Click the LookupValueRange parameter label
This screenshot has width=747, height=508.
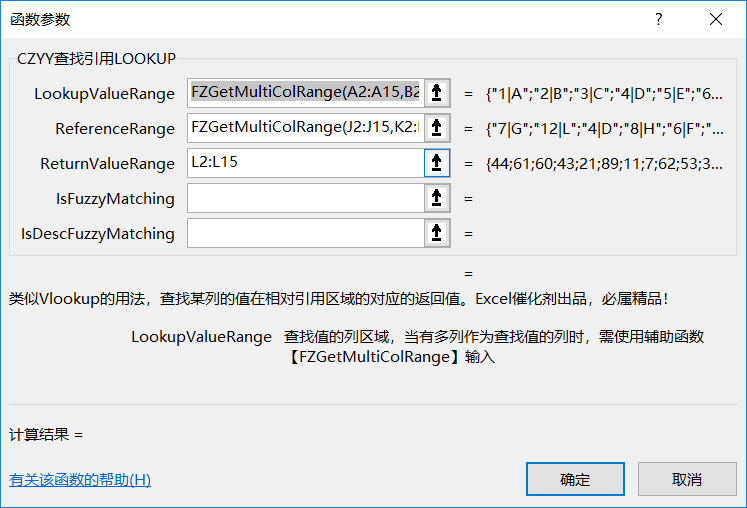point(104,94)
